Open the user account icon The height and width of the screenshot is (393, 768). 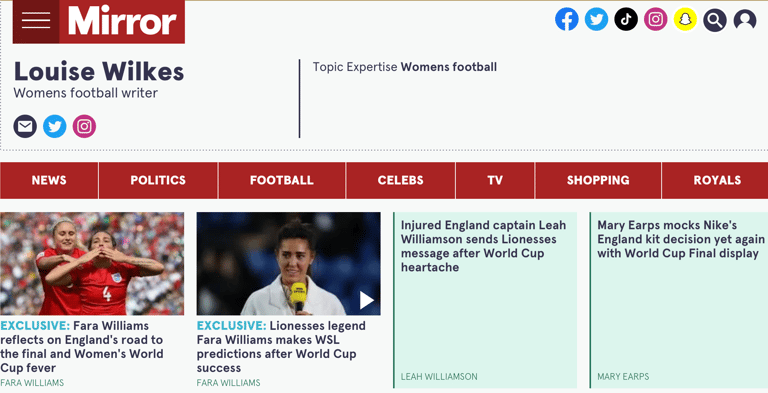tap(744, 20)
